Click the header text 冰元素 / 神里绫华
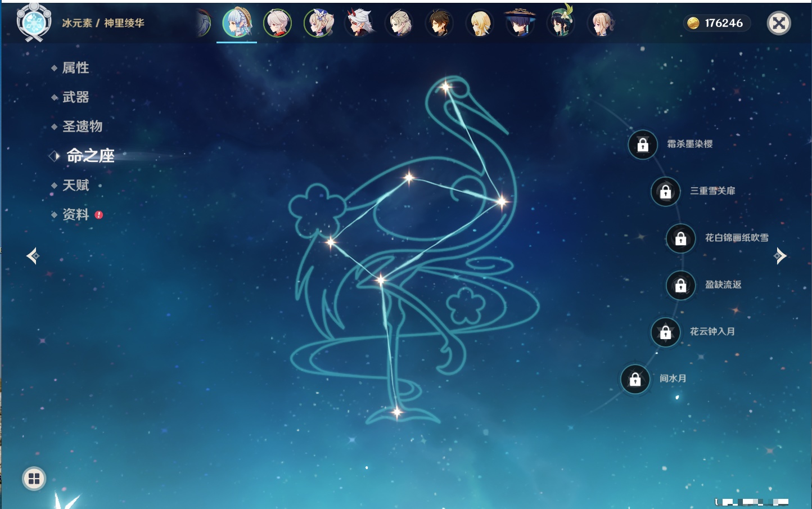 (103, 23)
